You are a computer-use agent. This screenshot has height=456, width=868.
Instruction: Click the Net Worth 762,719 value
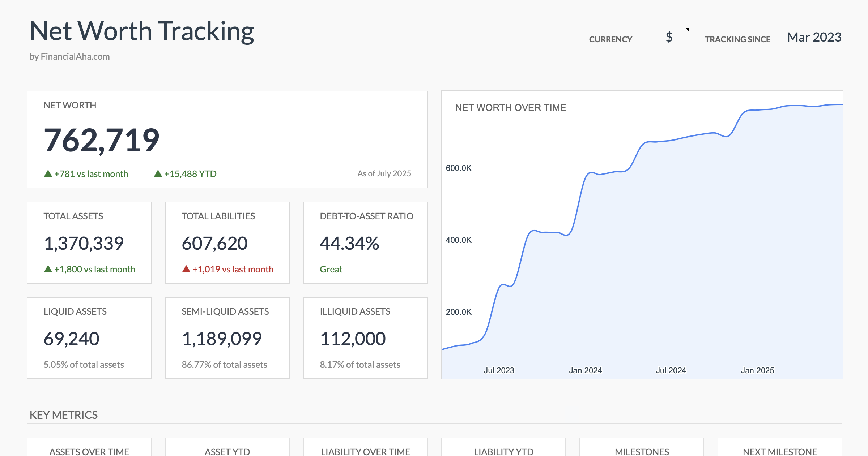point(102,141)
